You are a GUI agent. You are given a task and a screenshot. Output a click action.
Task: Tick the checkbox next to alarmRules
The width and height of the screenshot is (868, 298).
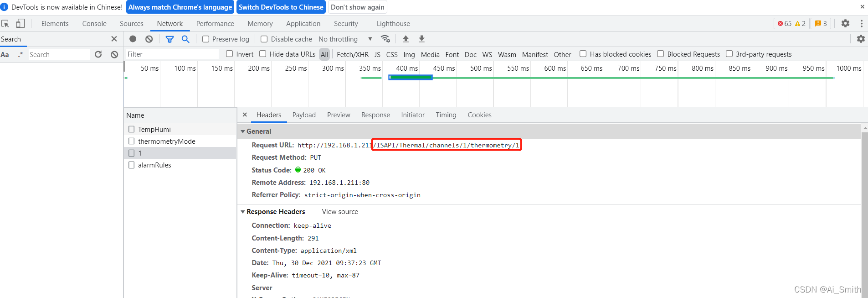132,165
